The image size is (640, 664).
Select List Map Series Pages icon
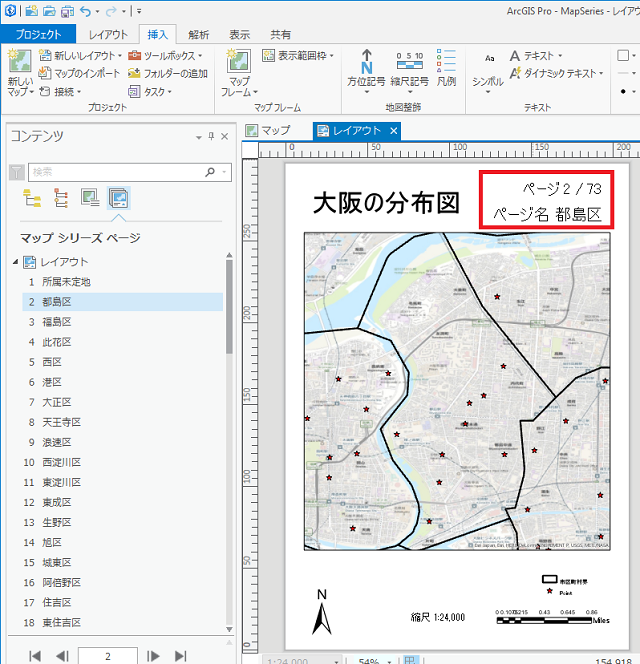119,198
